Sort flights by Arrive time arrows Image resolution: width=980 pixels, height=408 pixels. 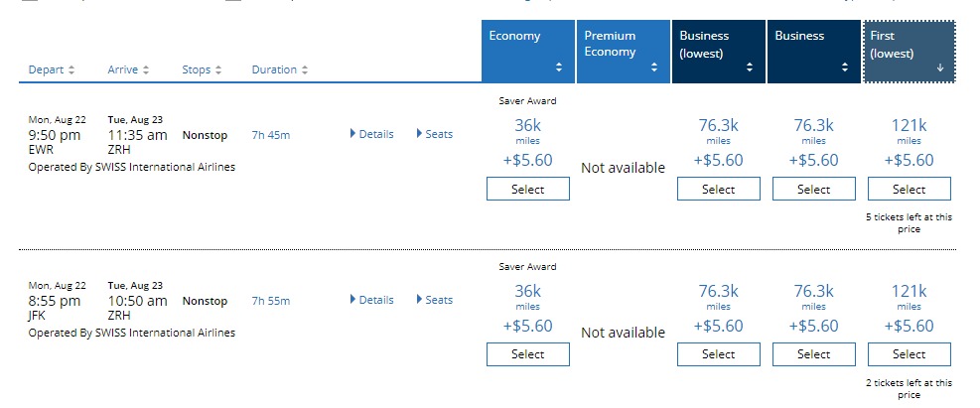146,69
